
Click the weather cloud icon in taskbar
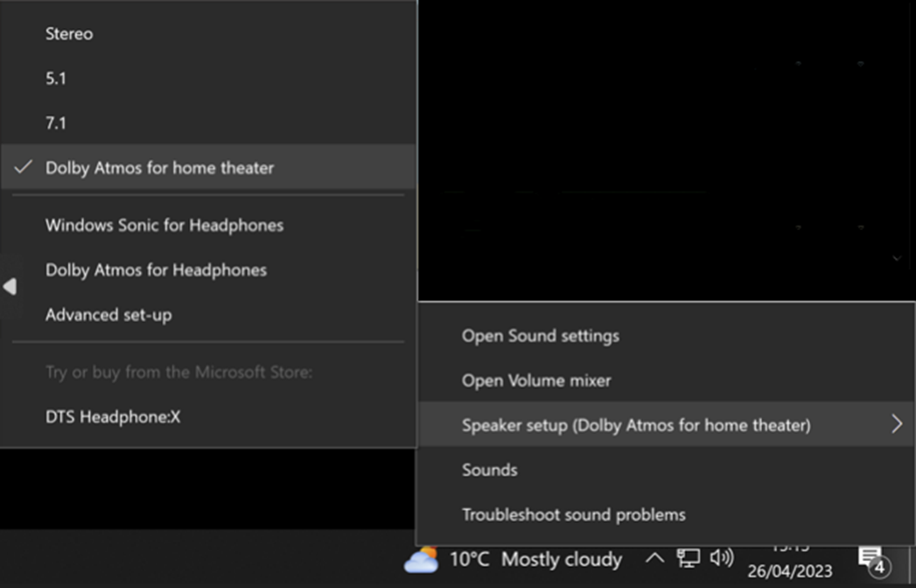[x=422, y=559]
